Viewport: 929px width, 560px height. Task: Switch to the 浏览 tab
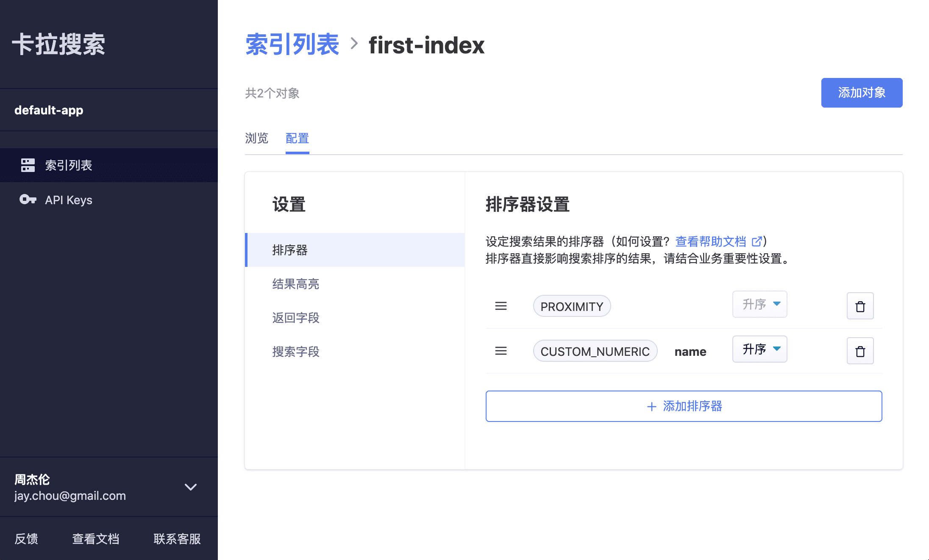(256, 139)
